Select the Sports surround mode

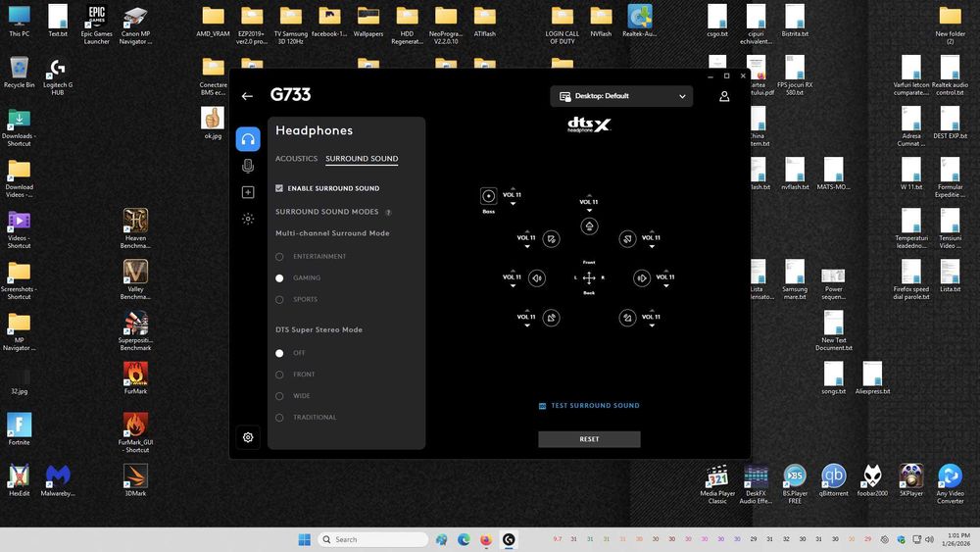tap(279, 300)
